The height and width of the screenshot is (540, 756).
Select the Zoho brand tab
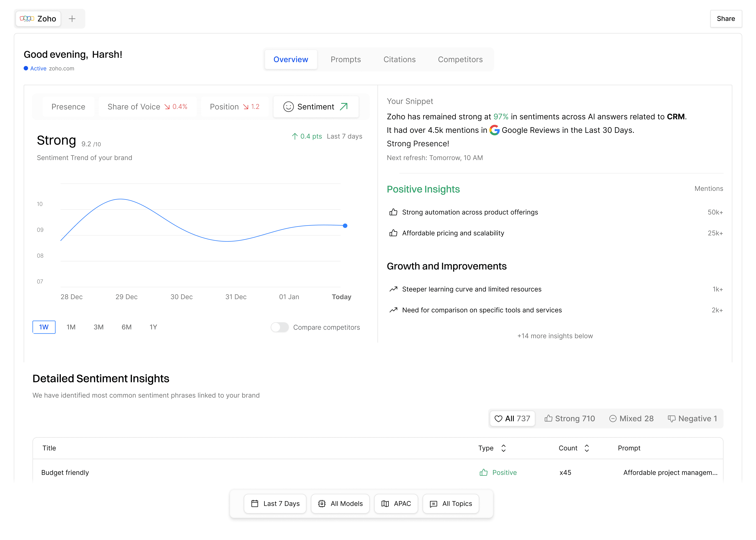(x=38, y=19)
